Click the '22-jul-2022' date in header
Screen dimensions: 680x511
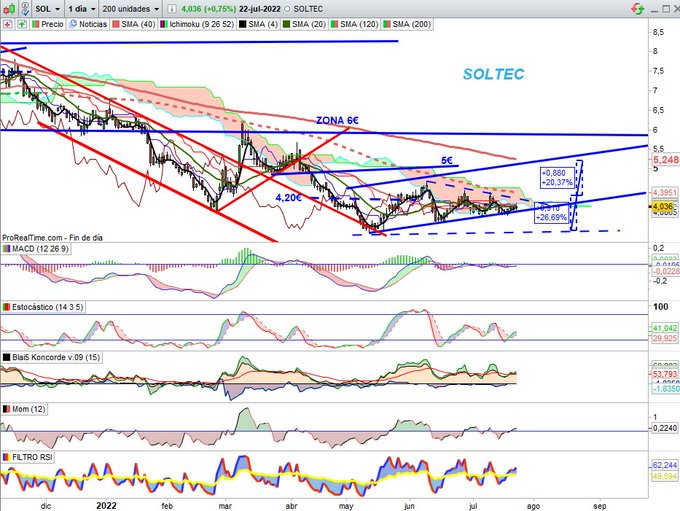(x=259, y=9)
